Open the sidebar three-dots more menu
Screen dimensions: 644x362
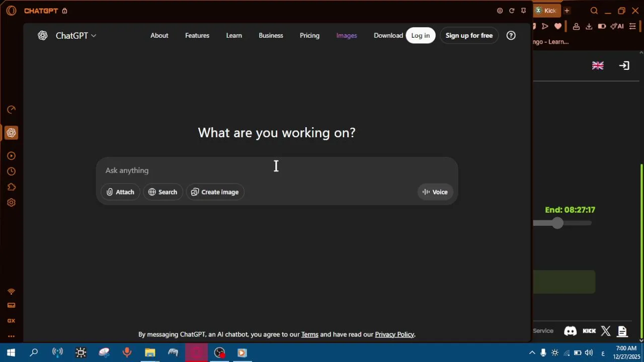11,336
